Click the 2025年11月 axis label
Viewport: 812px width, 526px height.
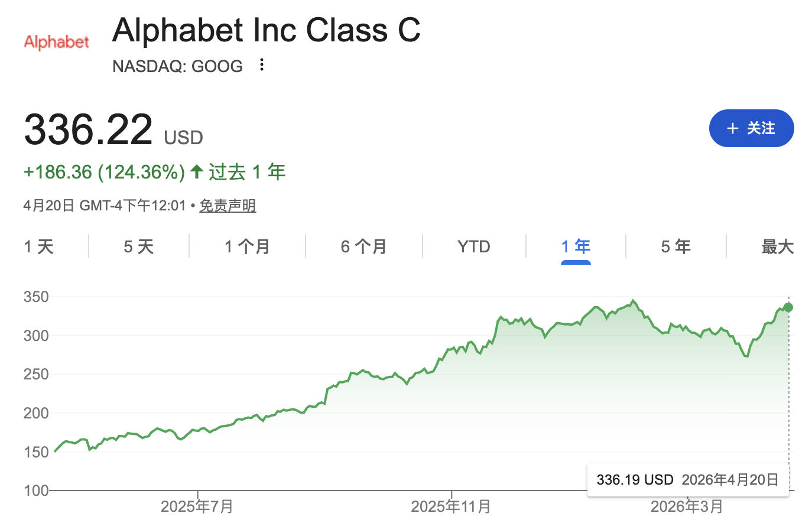click(x=451, y=506)
